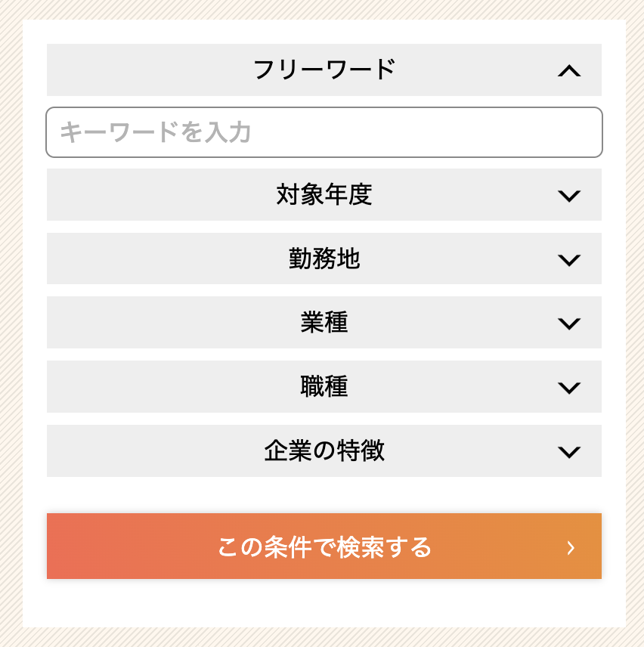Click the right arrow on the search button
The width and height of the screenshot is (644, 647).
coord(571,547)
